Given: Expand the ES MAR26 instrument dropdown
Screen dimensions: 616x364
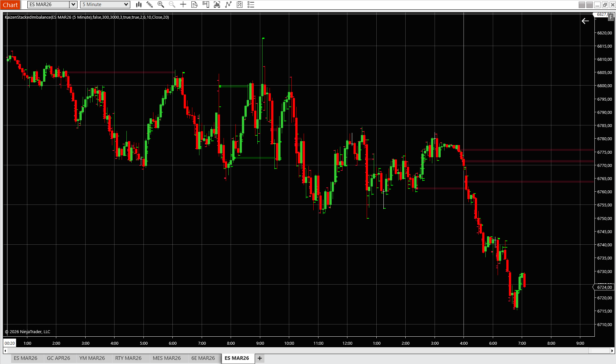Looking at the screenshot, I should 73,5.
